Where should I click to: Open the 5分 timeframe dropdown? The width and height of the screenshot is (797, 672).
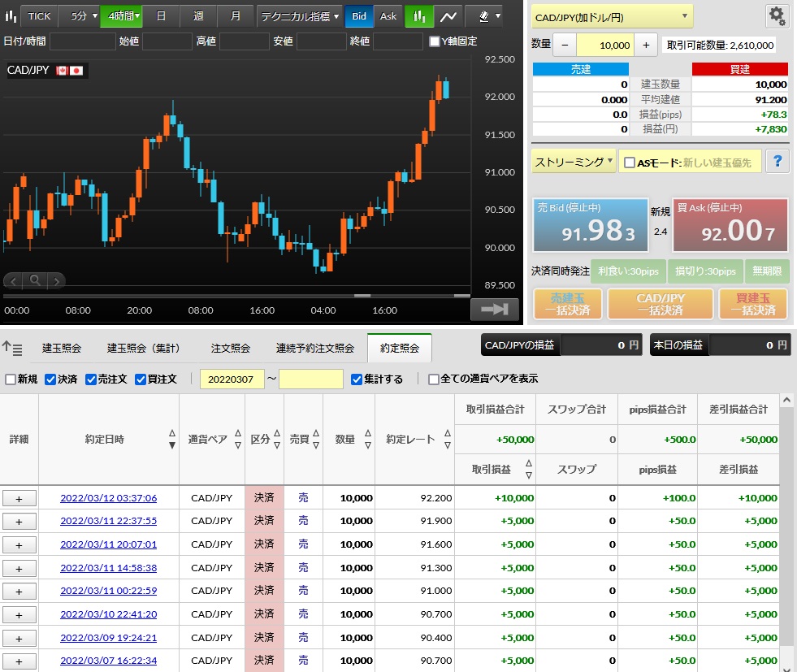(x=80, y=16)
